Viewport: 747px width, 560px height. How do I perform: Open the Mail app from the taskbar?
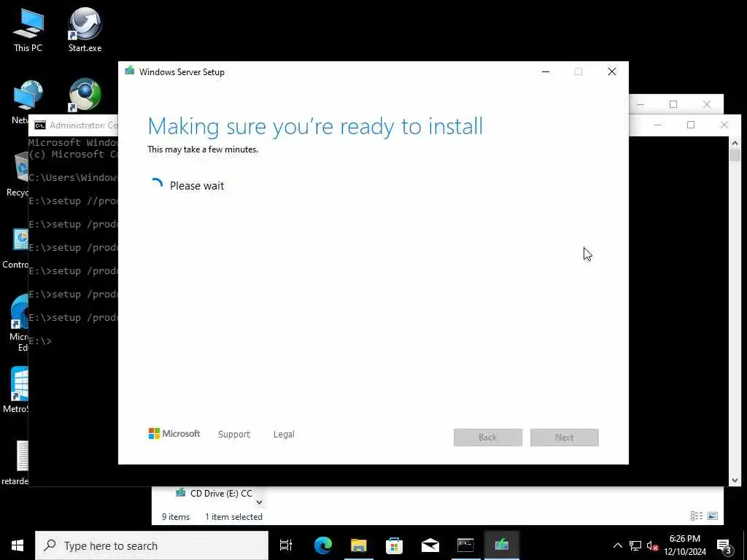point(430,545)
